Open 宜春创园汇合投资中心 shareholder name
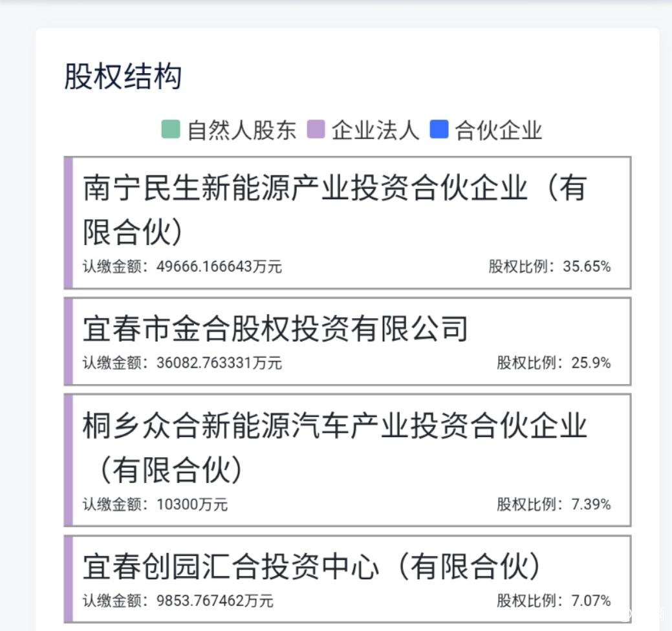This screenshot has width=672, height=631. [311, 567]
